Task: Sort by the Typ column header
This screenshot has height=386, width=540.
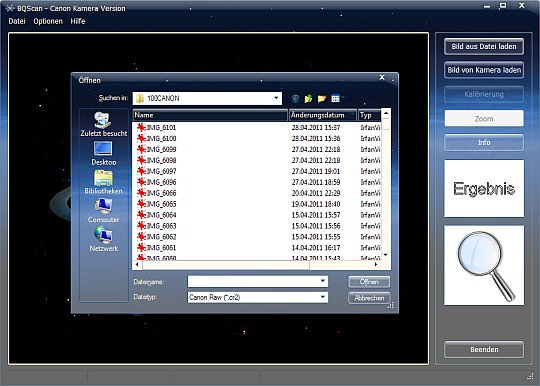Action: point(370,115)
